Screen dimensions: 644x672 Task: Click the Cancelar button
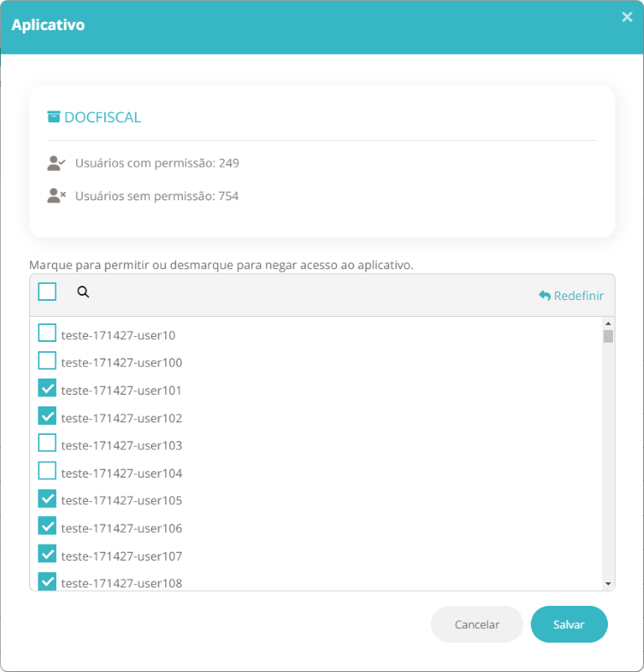coord(477,624)
